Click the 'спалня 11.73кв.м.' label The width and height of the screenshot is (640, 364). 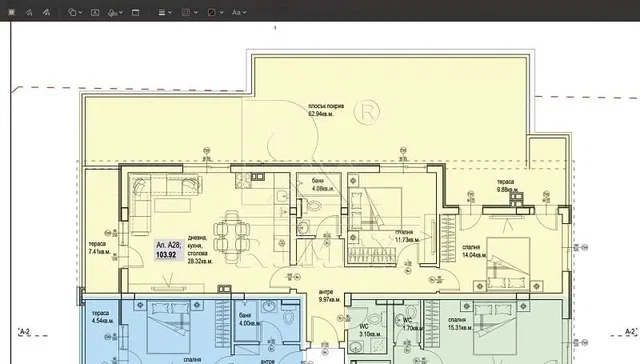click(407, 235)
